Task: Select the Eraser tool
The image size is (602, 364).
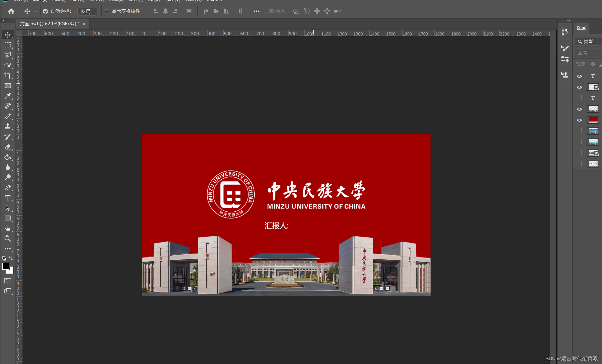Action: point(8,147)
